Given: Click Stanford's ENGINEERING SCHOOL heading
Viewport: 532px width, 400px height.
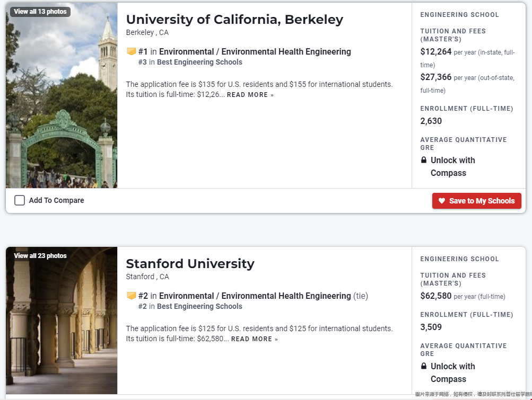Looking at the screenshot, I should [x=459, y=259].
